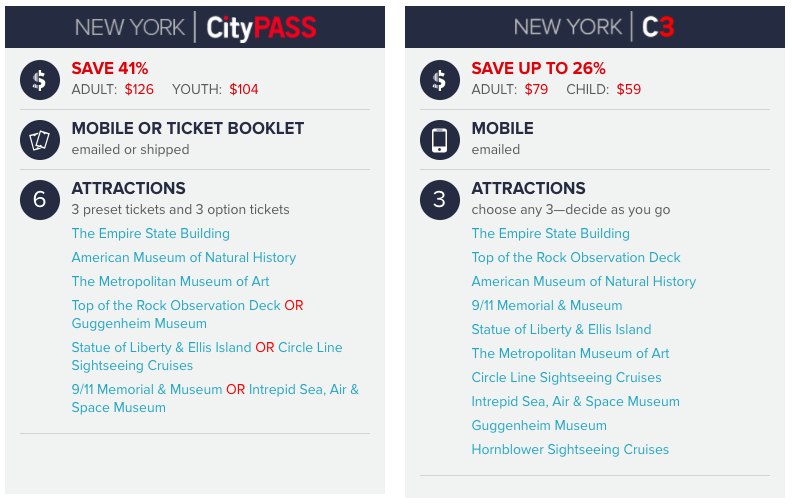The image size is (792, 504).
Task: Click the ticket booklet icon
Action: point(40,140)
